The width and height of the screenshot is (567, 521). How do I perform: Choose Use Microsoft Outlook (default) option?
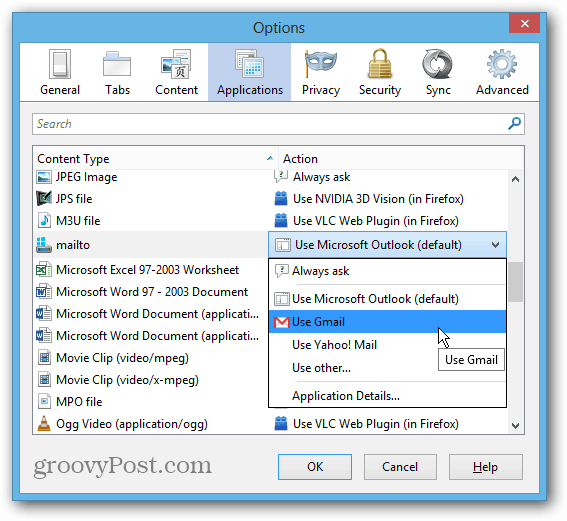click(387, 299)
